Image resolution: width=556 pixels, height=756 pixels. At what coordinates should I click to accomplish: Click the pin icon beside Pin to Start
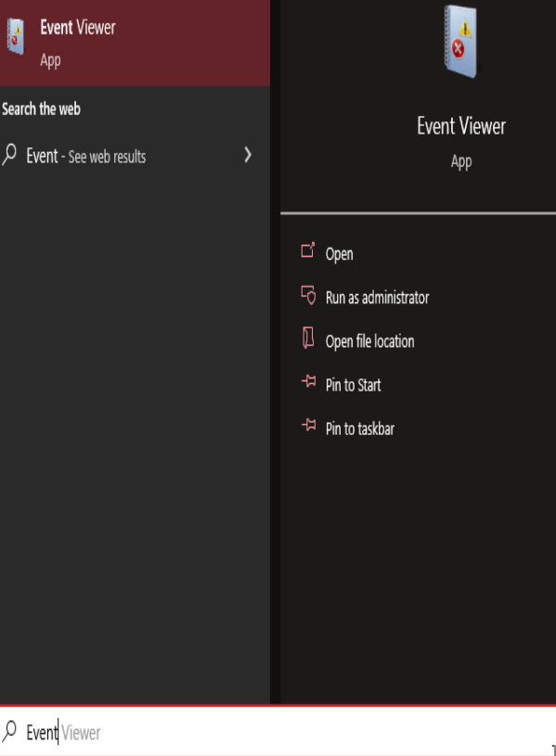click(308, 382)
